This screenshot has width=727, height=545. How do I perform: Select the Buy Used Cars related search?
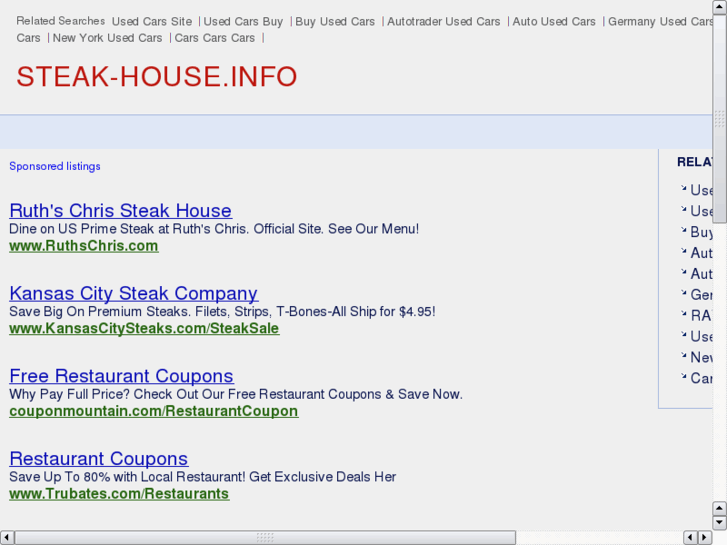335,22
